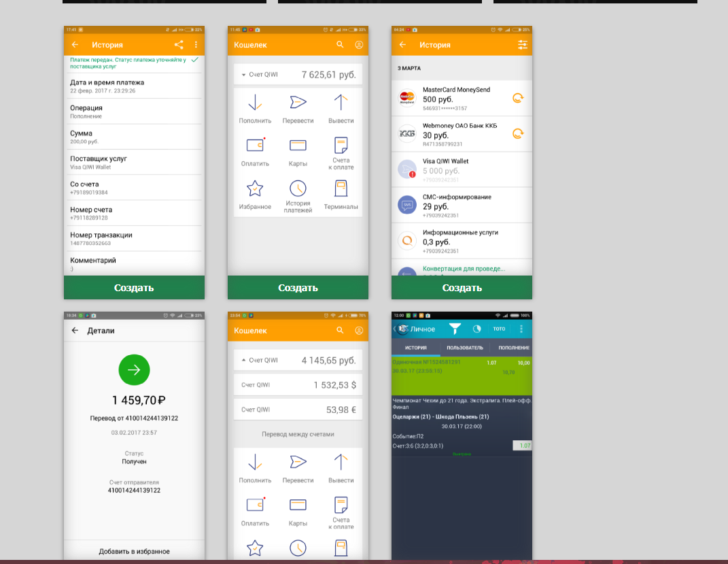Image resolution: width=728 pixels, height=564 pixels.
Task: Click Создать under 3 МАРТА История card
Action: coord(462,288)
